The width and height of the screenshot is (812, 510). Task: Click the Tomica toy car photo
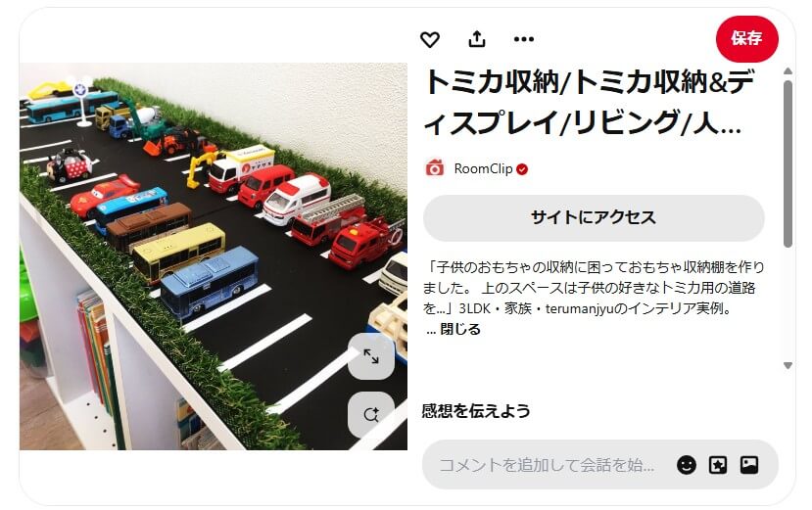(214, 256)
